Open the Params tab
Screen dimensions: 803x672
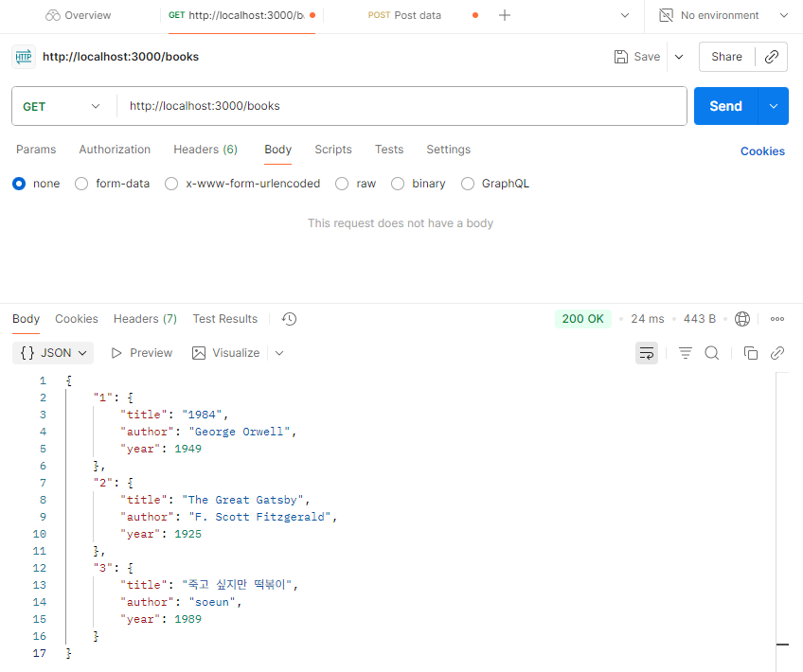[36, 150]
